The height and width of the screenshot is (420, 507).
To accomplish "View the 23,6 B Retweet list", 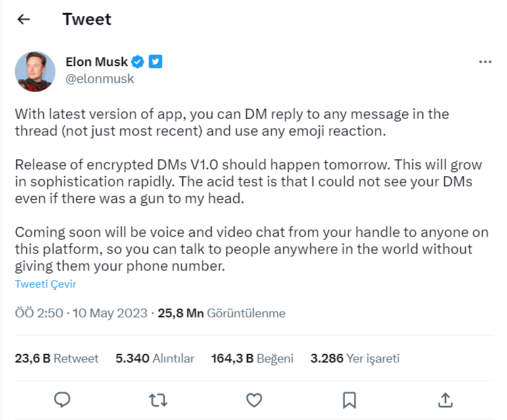I will click(x=57, y=359).
